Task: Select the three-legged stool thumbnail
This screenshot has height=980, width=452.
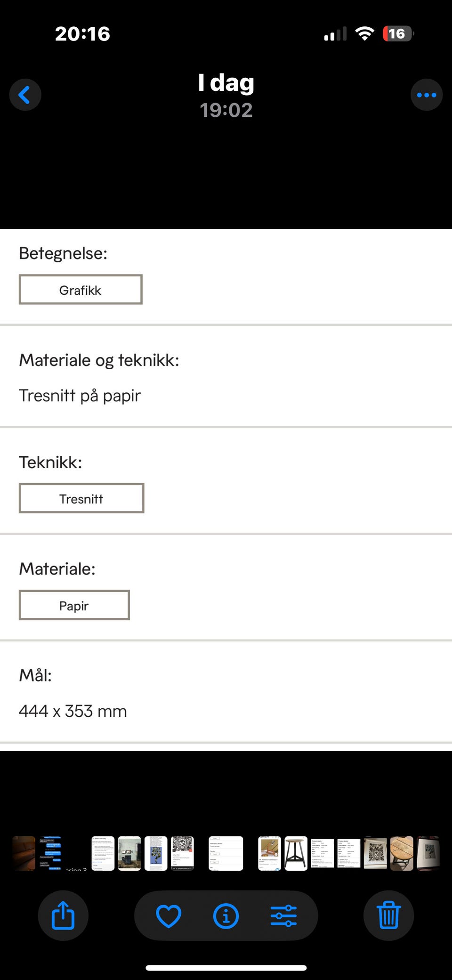Action: tap(296, 853)
